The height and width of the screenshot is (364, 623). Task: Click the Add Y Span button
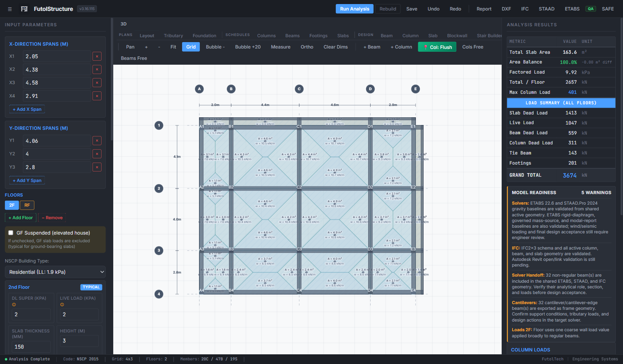(27, 180)
